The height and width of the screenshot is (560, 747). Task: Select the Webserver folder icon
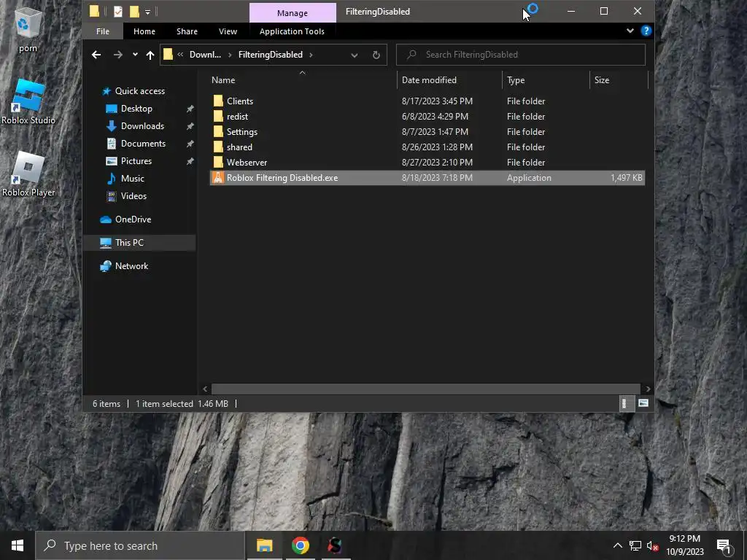[x=218, y=163]
